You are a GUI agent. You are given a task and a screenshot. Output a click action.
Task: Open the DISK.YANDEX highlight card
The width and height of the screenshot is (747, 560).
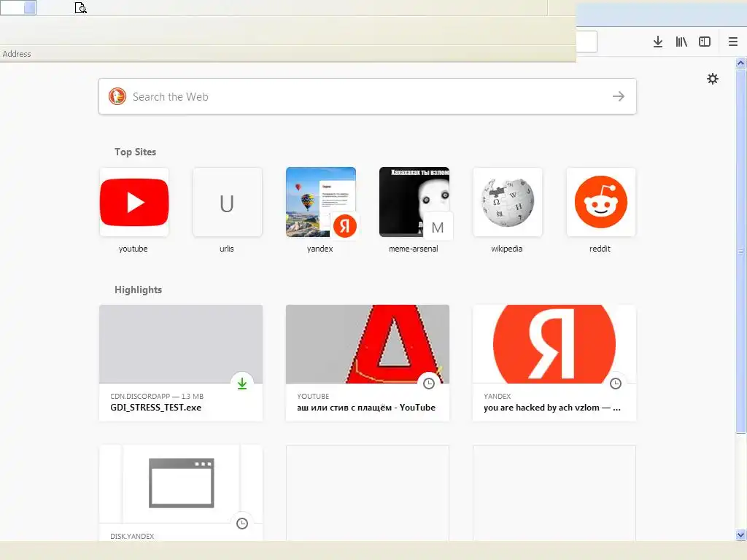tap(181, 493)
